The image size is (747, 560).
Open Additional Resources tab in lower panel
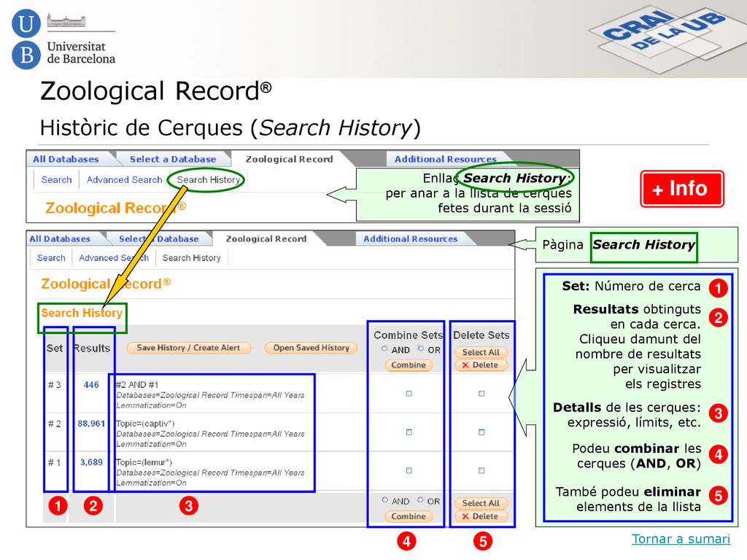click(410, 238)
